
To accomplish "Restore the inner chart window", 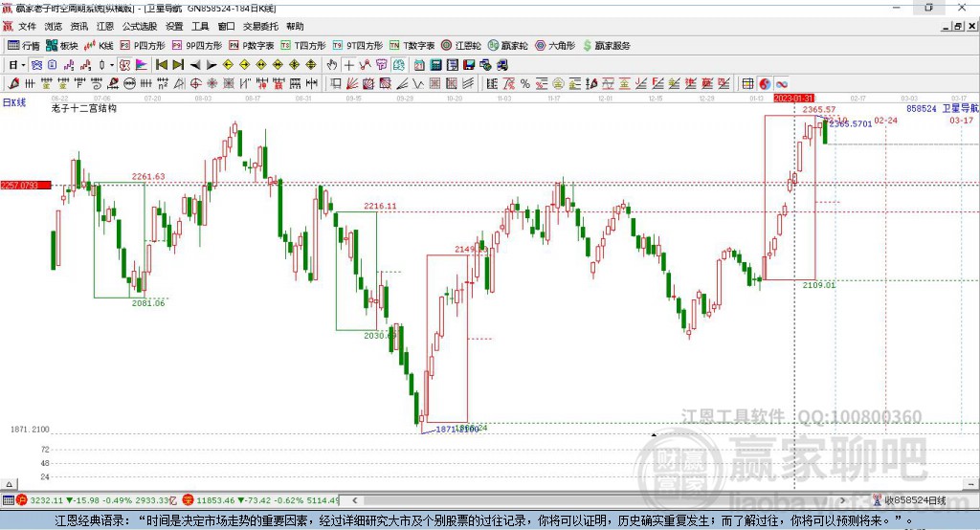I will coord(958,26).
